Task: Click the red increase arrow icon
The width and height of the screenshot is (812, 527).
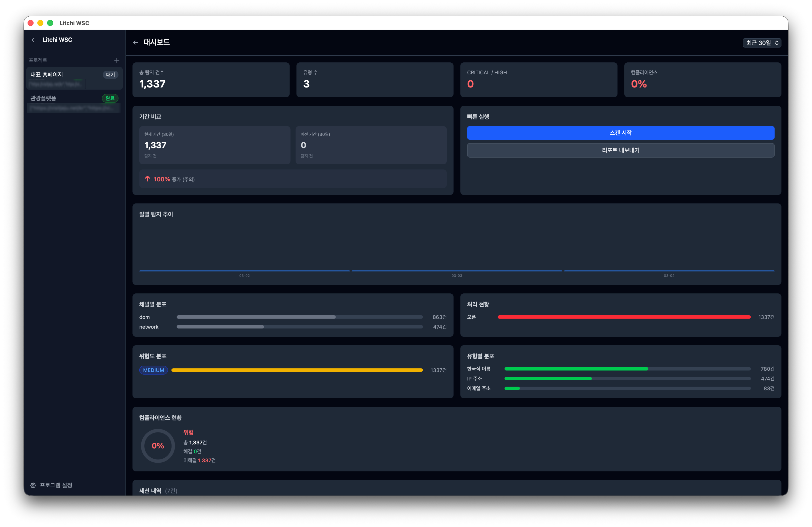Action: click(x=147, y=179)
